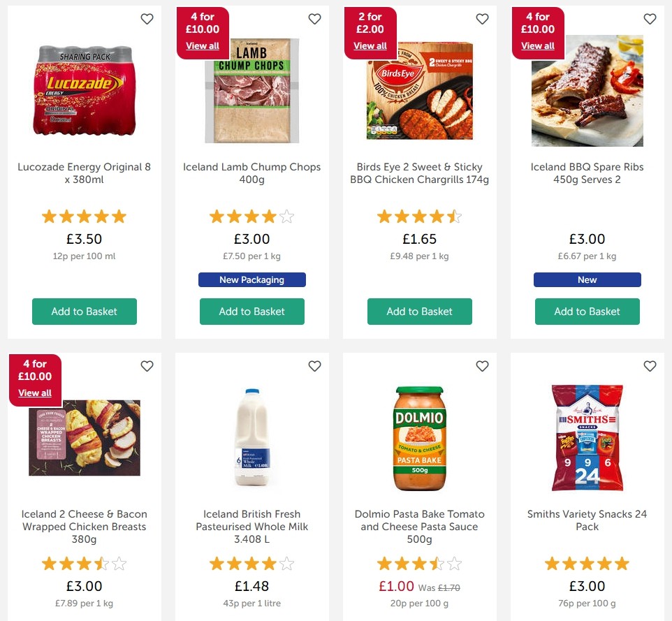Add Iceland BBQ Spare Ribs to Basket
The width and height of the screenshot is (672, 621).
[x=587, y=312]
